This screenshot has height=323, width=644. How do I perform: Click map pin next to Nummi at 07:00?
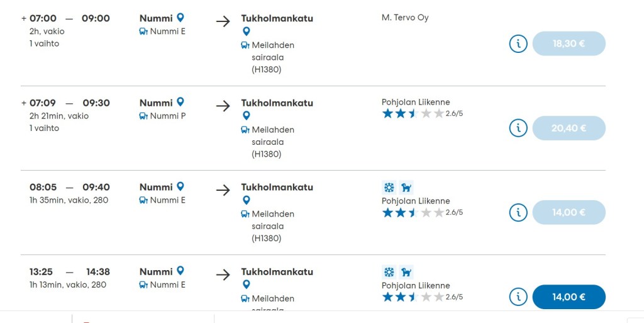[180, 18]
